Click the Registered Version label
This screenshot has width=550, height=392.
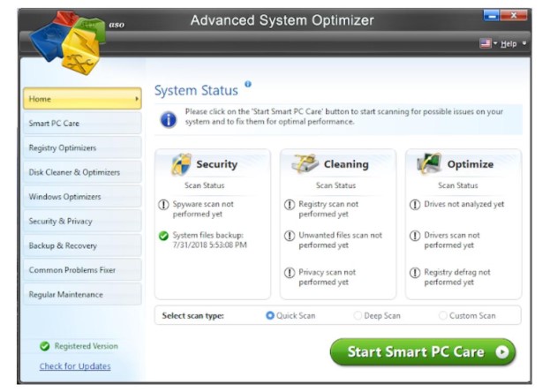tap(86, 346)
